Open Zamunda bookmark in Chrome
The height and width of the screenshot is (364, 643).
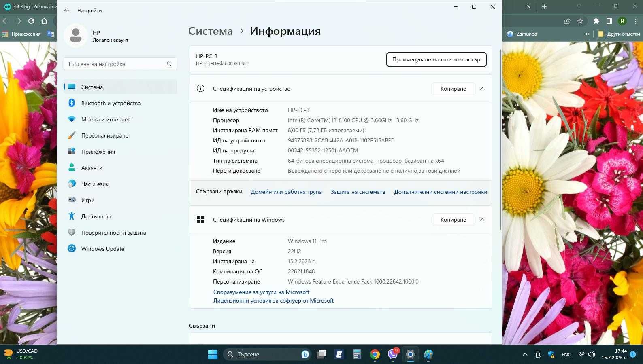[x=522, y=34]
